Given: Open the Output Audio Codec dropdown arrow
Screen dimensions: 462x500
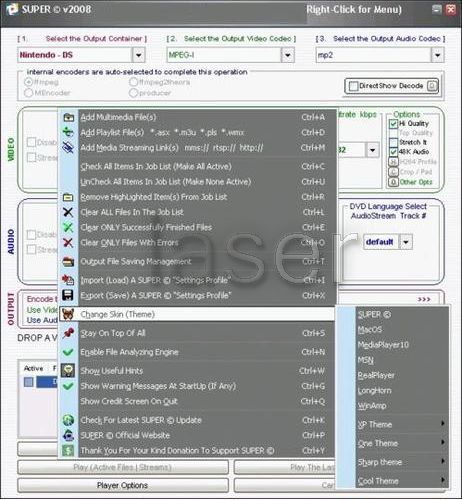Looking at the screenshot, I should (x=438, y=55).
